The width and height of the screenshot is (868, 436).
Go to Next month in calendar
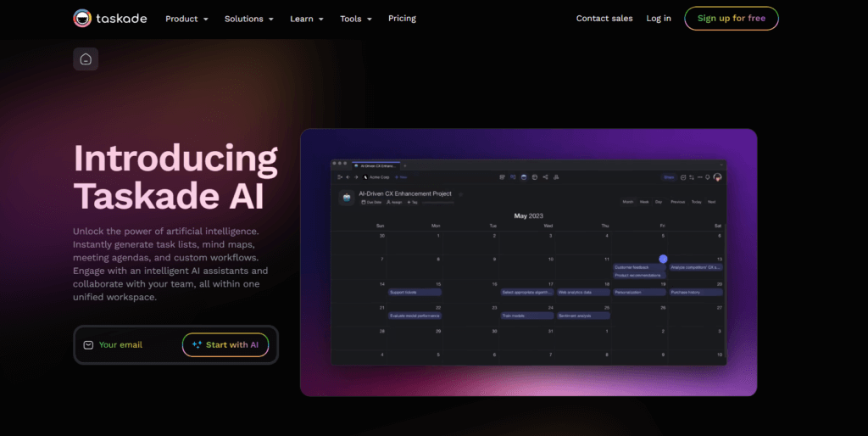(x=711, y=202)
